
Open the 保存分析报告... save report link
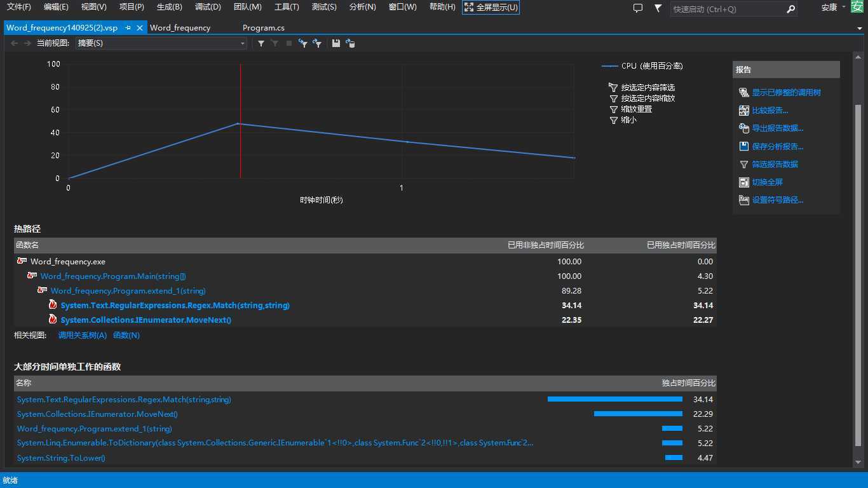pos(778,147)
